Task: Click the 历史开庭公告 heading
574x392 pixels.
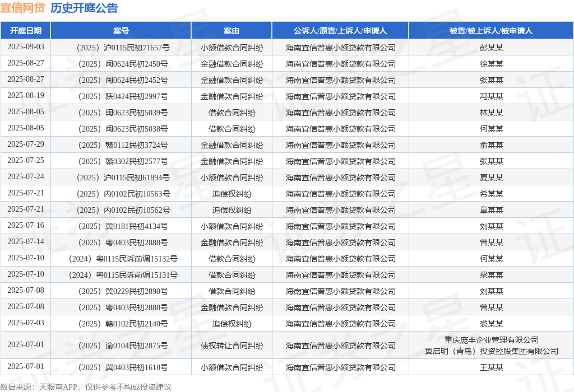Action: [84, 8]
